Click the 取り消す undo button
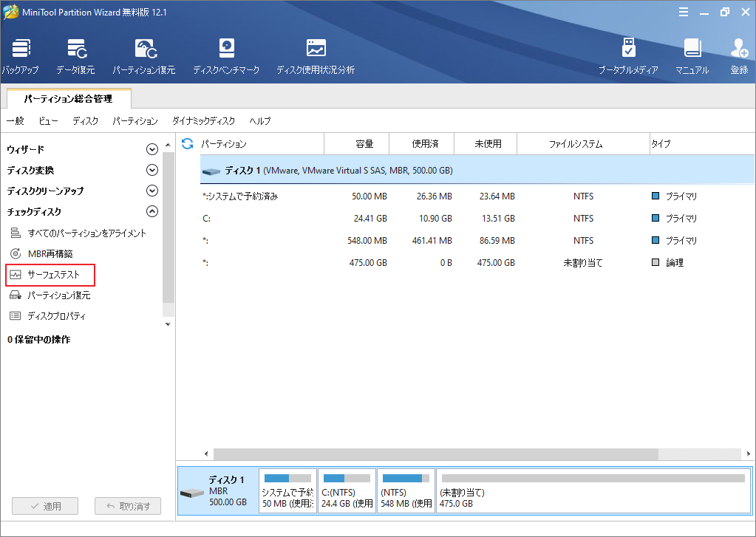The image size is (756, 537). (128, 506)
